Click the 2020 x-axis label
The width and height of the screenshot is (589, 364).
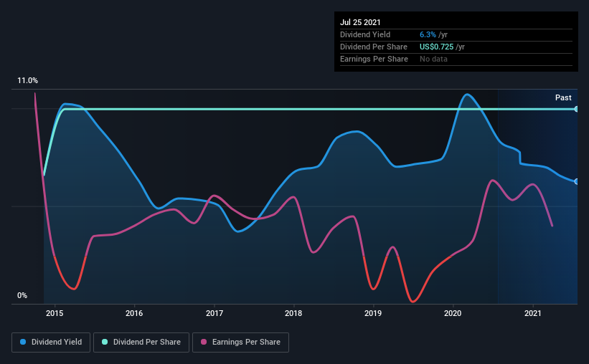[453, 313]
